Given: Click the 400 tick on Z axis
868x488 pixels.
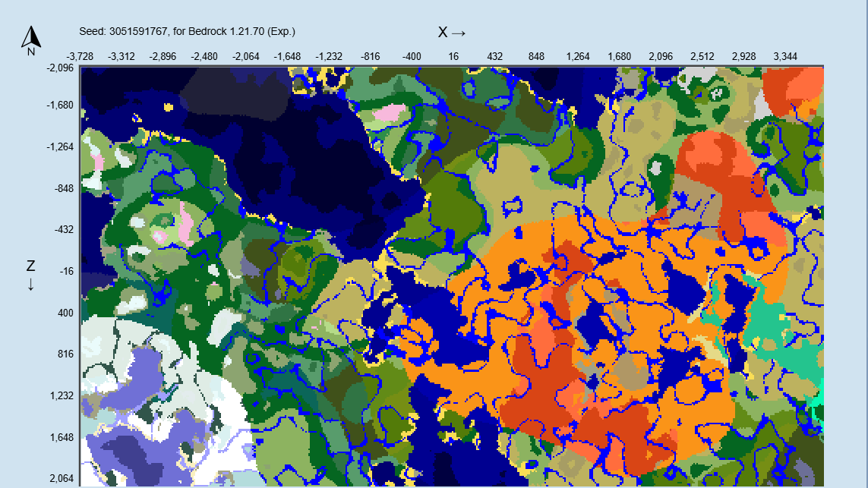Looking at the screenshot, I should click(x=65, y=313).
